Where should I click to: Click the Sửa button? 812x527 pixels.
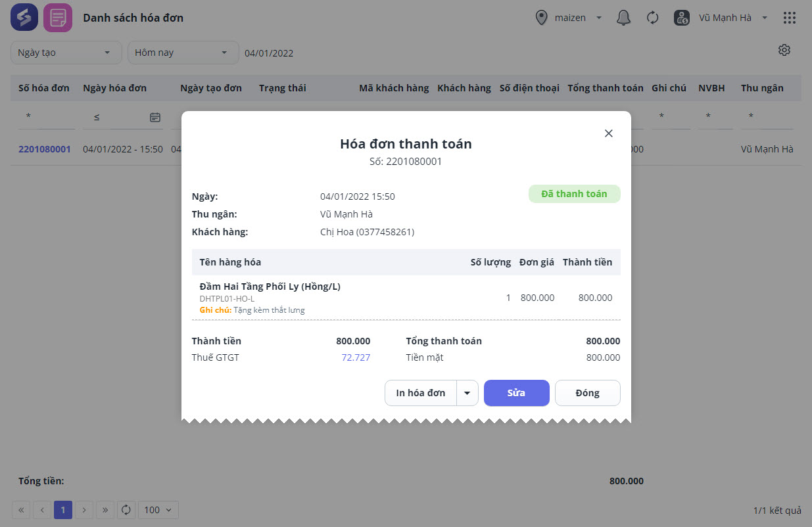coord(516,393)
